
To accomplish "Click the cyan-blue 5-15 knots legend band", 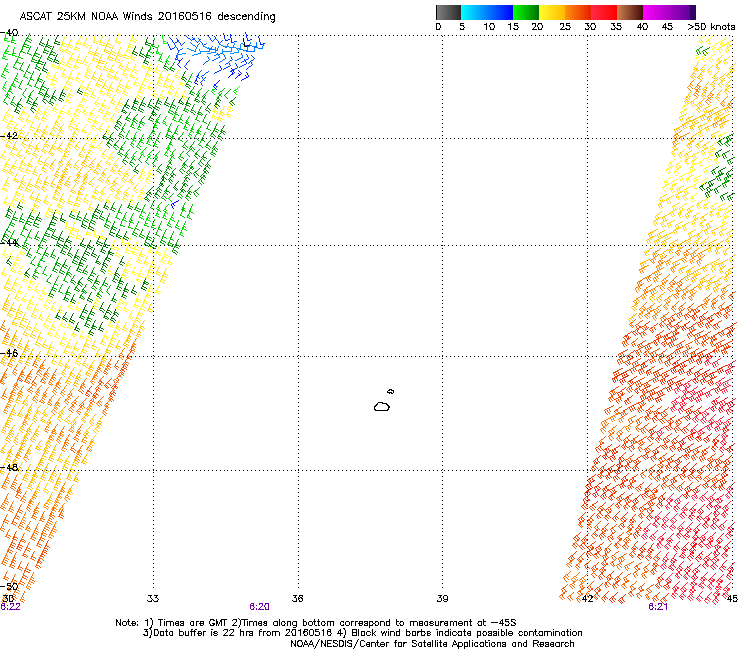I will click(x=487, y=12).
